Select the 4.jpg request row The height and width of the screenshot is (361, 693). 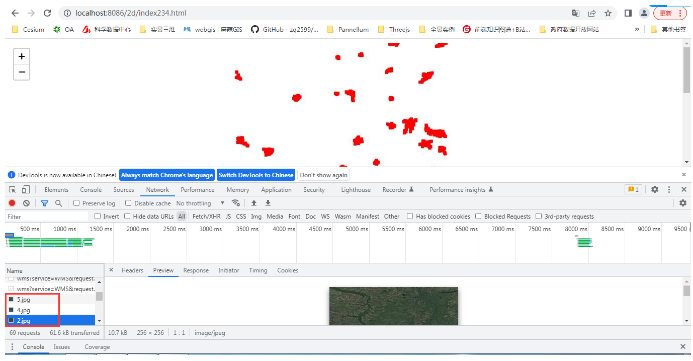[51, 310]
